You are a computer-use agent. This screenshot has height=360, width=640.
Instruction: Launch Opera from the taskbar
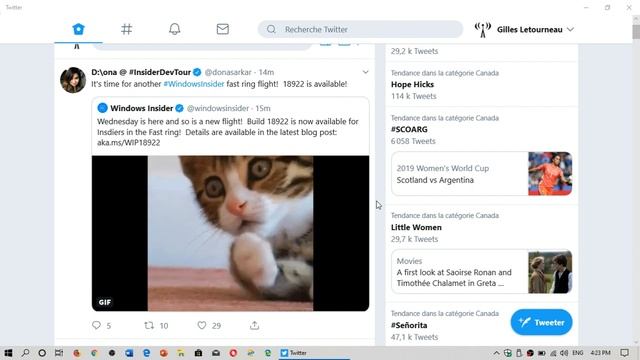pos(233,353)
